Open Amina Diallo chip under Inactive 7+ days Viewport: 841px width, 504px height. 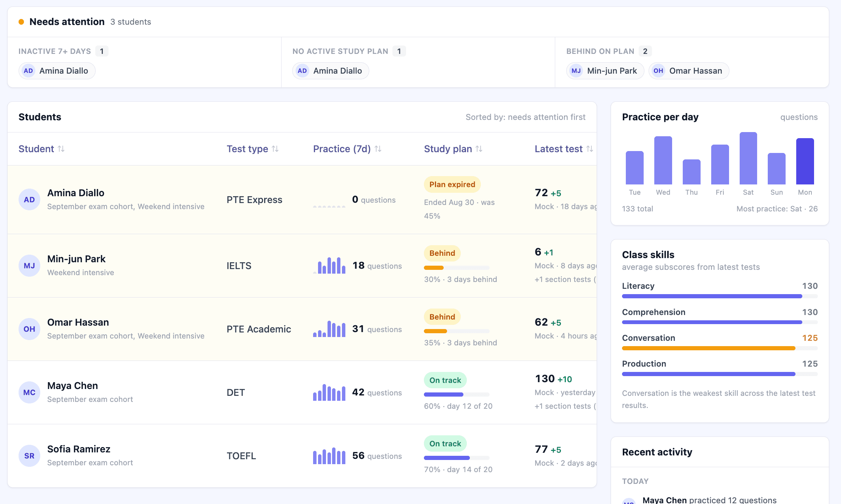coord(57,71)
